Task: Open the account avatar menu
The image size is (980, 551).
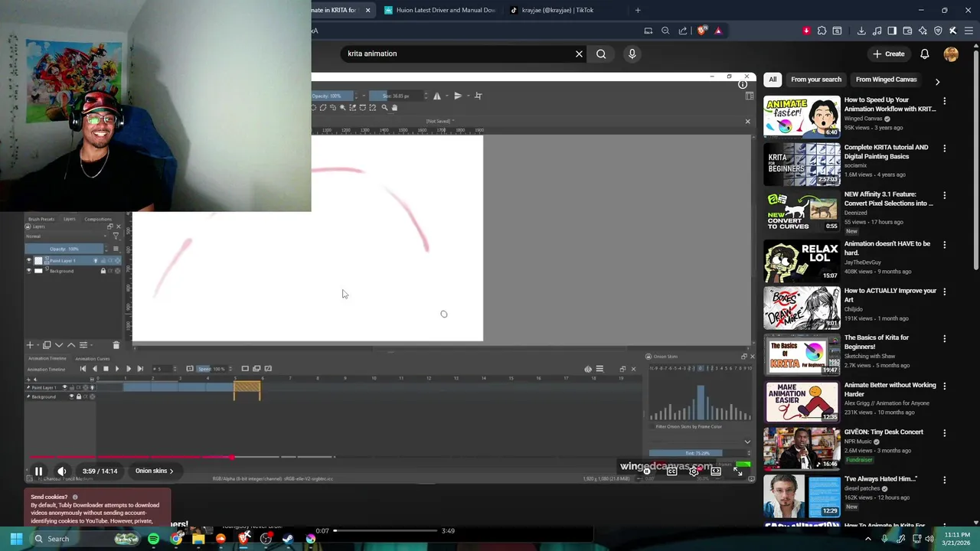Action: click(951, 54)
